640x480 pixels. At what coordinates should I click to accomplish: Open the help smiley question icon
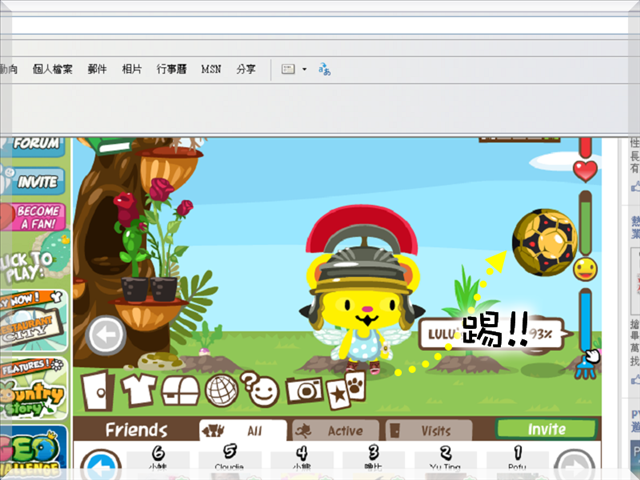click(x=260, y=389)
